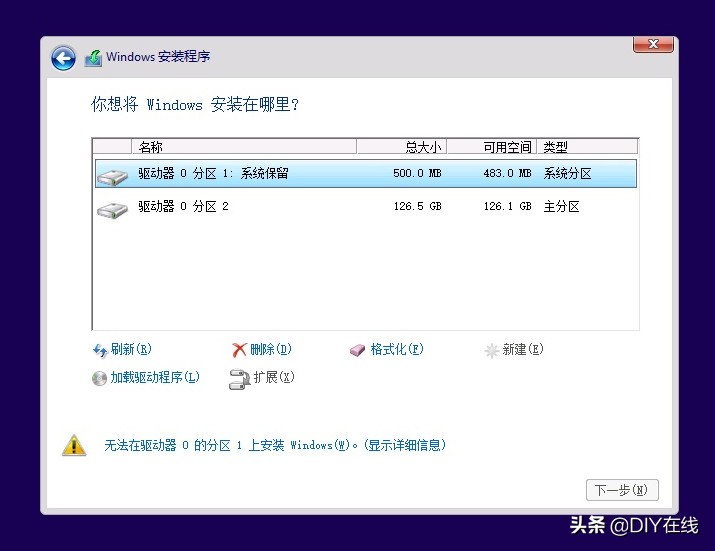715x551 pixels.
Task: Click the drive icon for partition 2
Action: coord(112,210)
